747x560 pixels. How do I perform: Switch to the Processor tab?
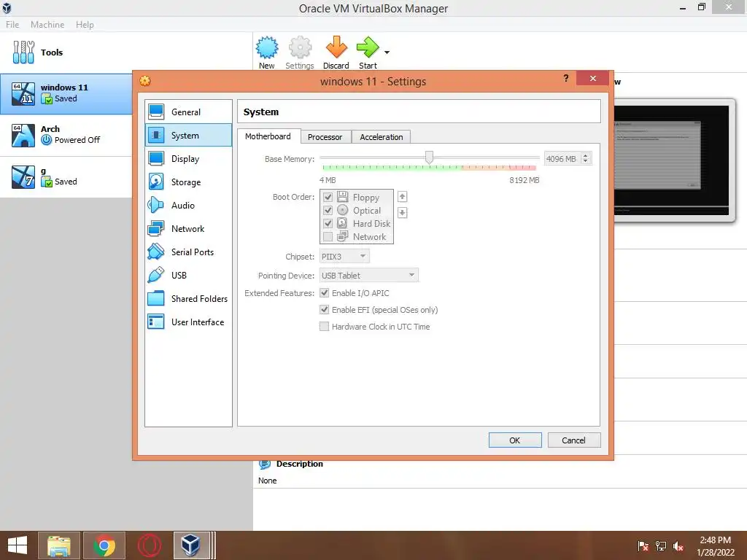(x=325, y=136)
